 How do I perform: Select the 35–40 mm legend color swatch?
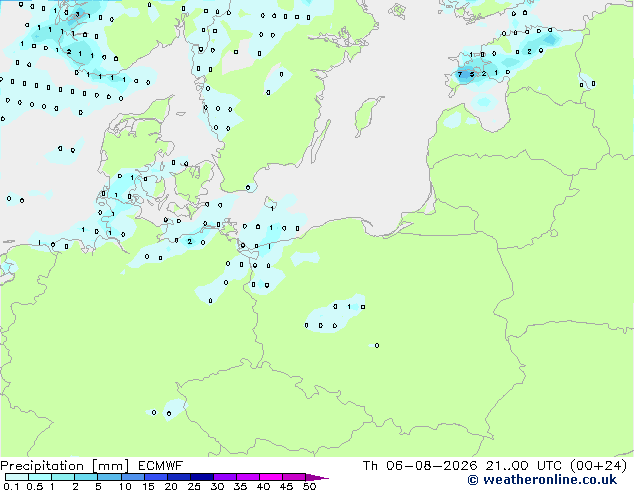[x=247, y=477]
